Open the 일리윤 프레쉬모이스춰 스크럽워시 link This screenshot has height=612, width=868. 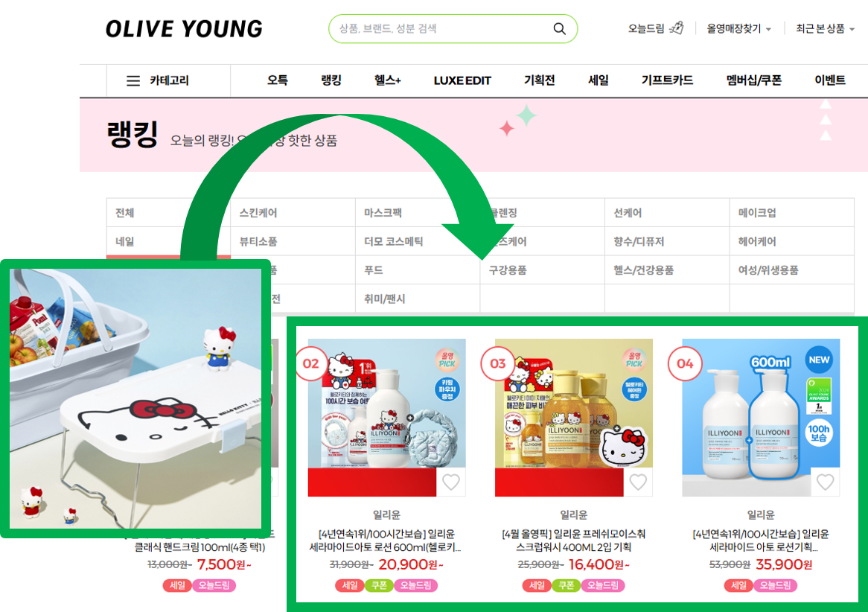(x=573, y=541)
